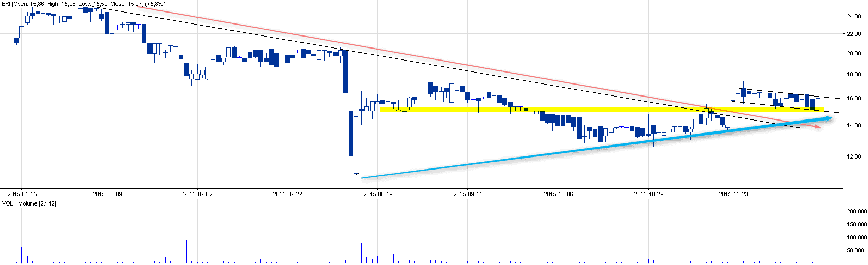868x265 pixels.
Task: Click the blue trend line arrowhead
Action: tap(828, 119)
